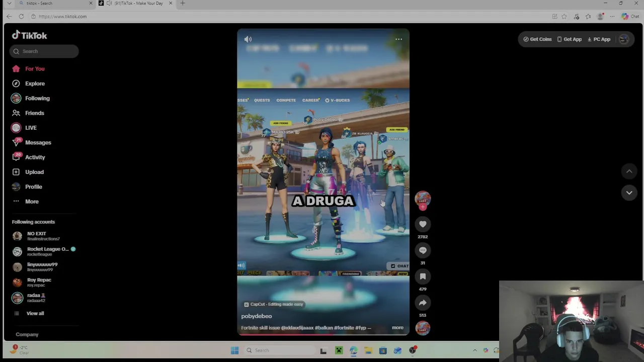Open the Windows Start menu

click(x=234, y=350)
